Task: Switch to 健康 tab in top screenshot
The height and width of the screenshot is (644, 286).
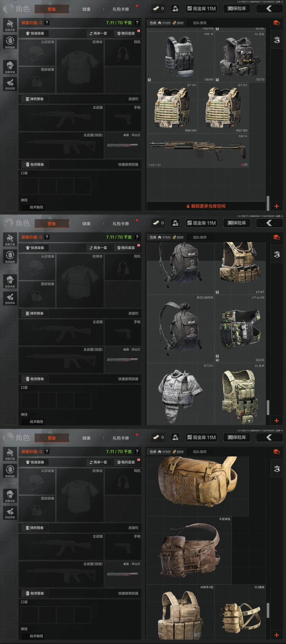Action: pos(86,9)
